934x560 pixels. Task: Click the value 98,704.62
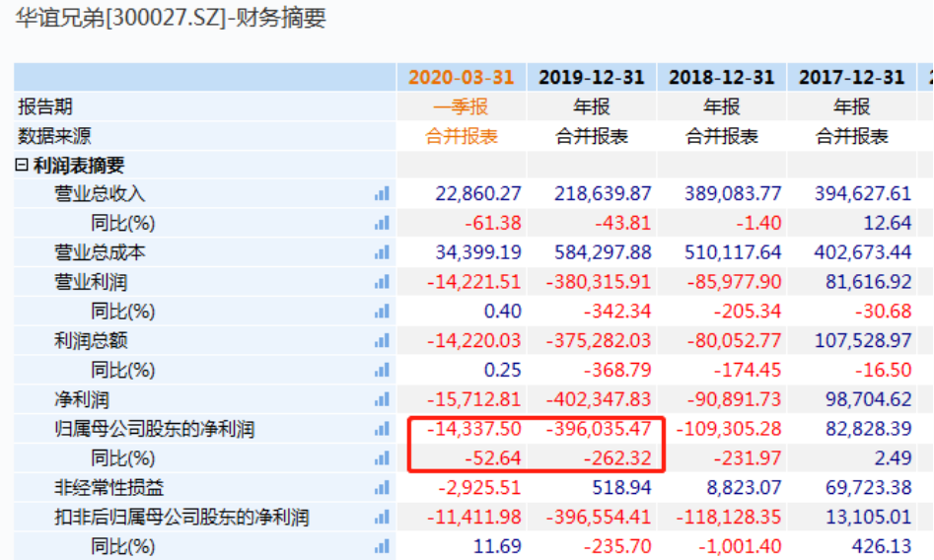pyautogui.click(x=869, y=399)
